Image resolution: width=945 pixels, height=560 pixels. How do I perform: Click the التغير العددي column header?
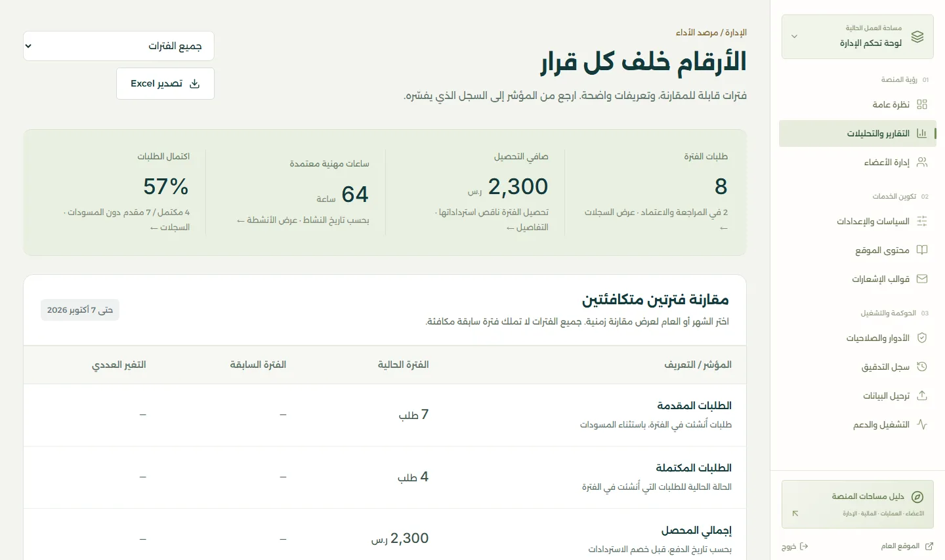coord(119,365)
